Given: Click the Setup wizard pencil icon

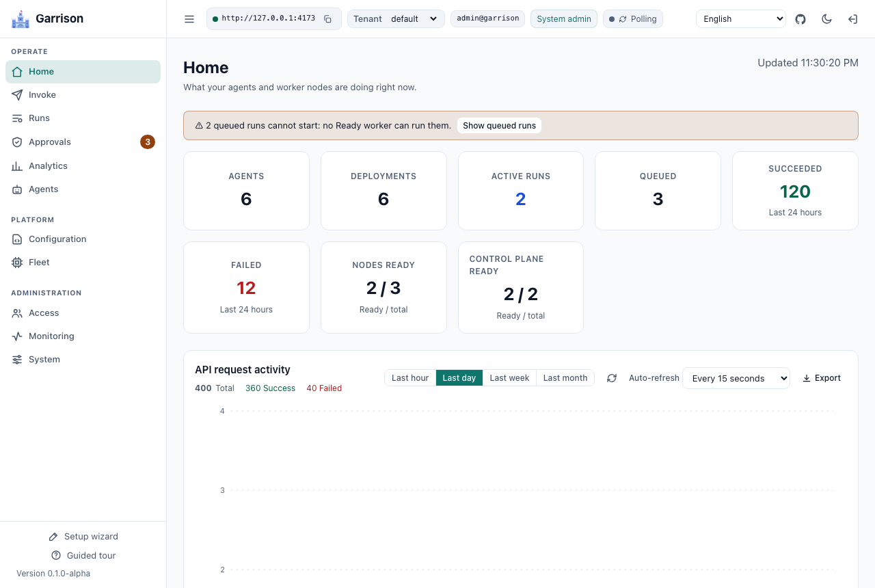Looking at the screenshot, I should coord(53,537).
